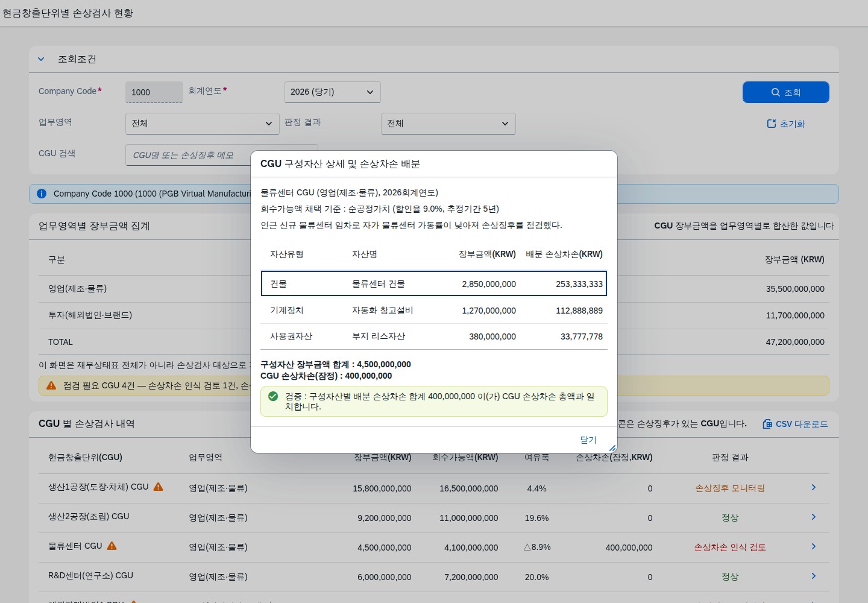Click the CGU 구성자산 상세 dialog title
The image size is (868, 603).
340,163
